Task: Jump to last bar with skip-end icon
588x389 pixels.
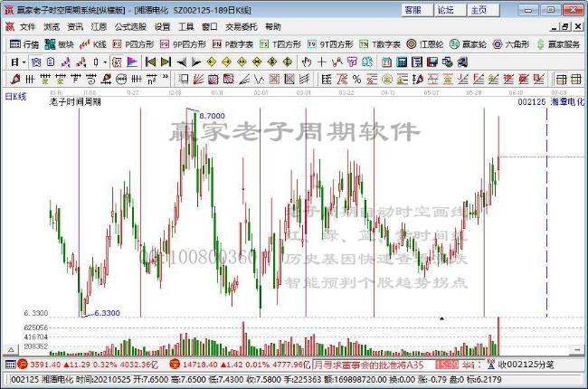Action: pyautogui.click(x=166, y=62)
